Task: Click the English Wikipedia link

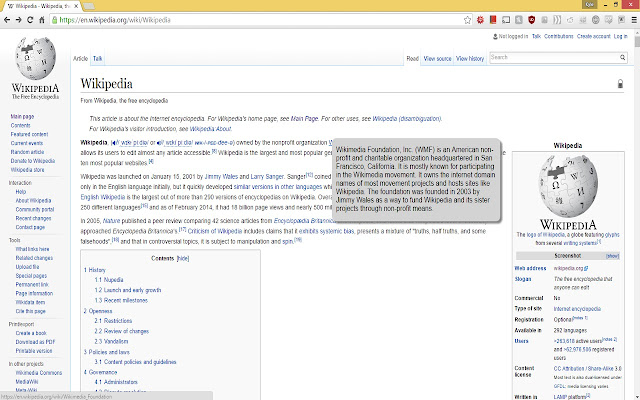Action: (103, 197)
